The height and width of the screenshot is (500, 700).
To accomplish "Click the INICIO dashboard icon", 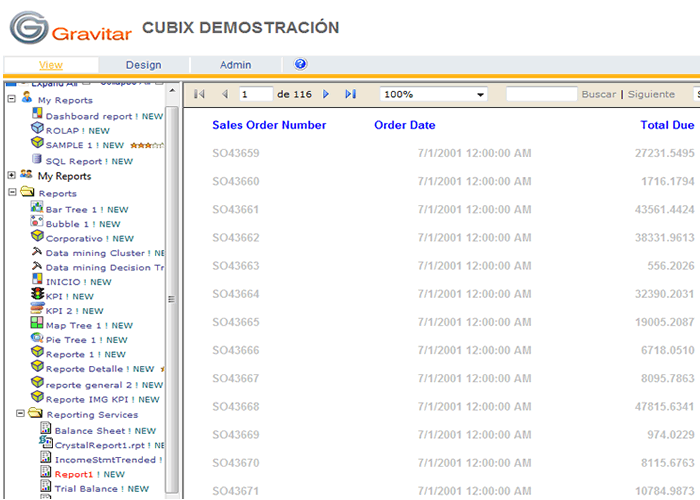I will coord(37,279).
